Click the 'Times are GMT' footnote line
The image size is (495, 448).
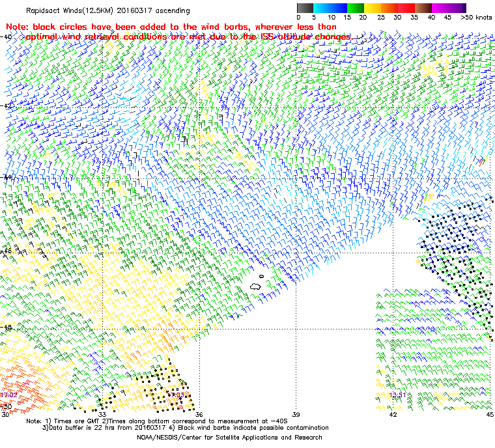[x=157, y=421]
